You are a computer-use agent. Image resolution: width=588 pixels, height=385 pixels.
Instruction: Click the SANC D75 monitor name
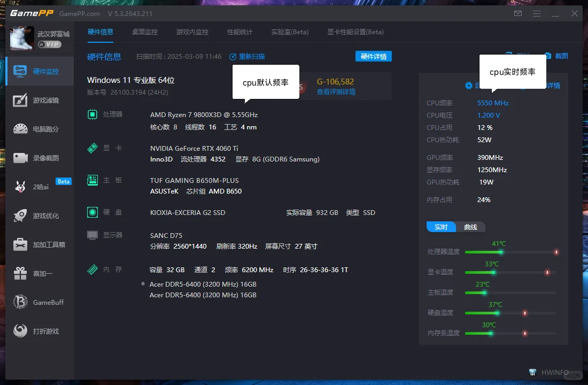point(166,235)
